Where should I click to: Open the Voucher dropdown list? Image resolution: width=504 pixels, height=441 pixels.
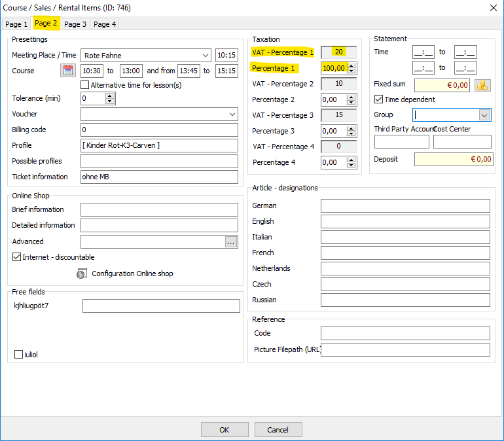pos(232,115)
